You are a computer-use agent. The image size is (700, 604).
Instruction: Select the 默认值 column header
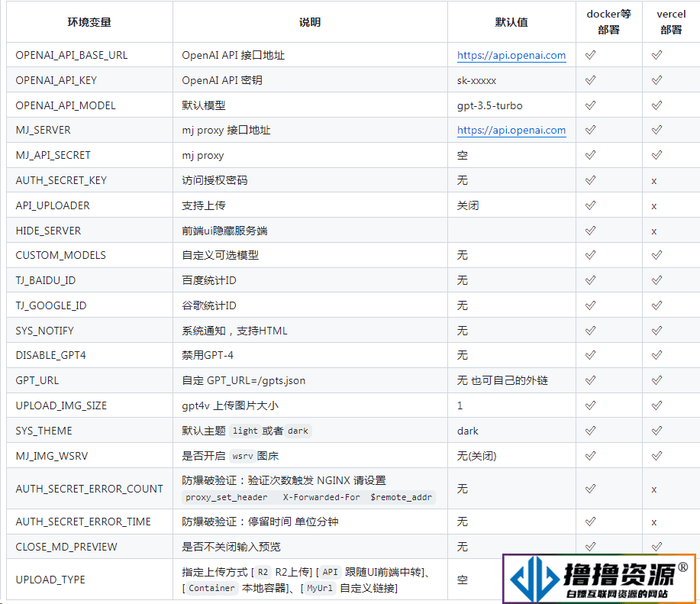[x=511, y=22]
